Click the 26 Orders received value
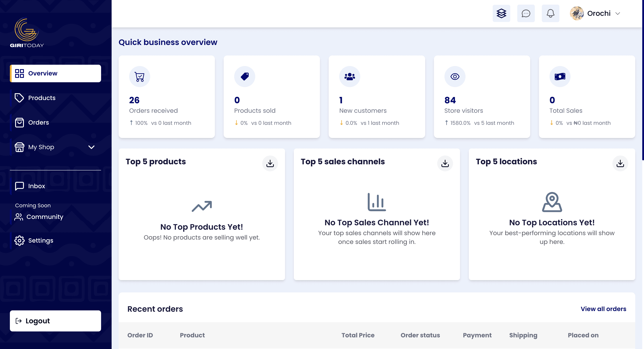 coord(134,100)
